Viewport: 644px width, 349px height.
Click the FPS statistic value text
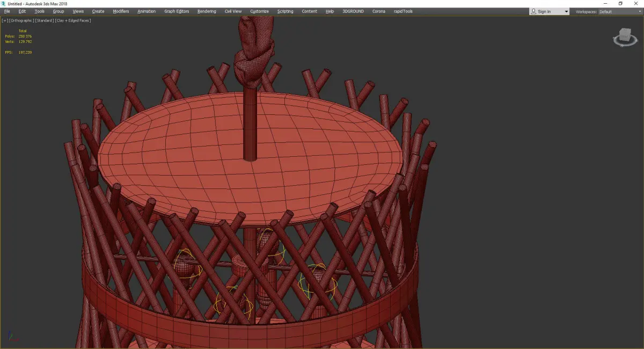click(25, 52)
